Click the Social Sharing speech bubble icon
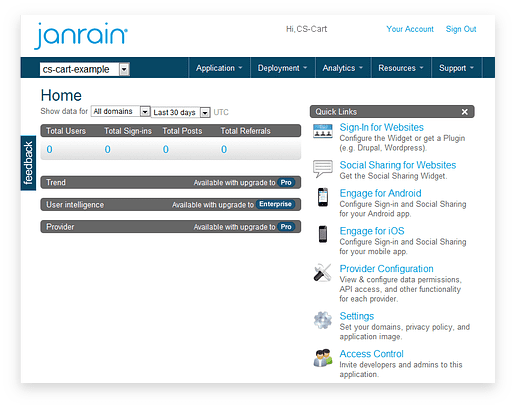515x408 pixels. (x=322, y=168)
